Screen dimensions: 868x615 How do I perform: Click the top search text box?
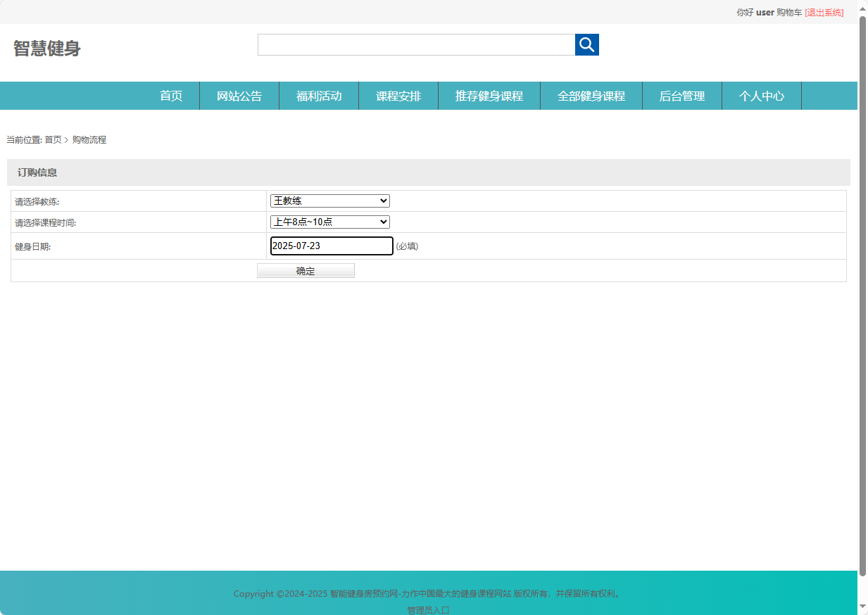[416, 45]
